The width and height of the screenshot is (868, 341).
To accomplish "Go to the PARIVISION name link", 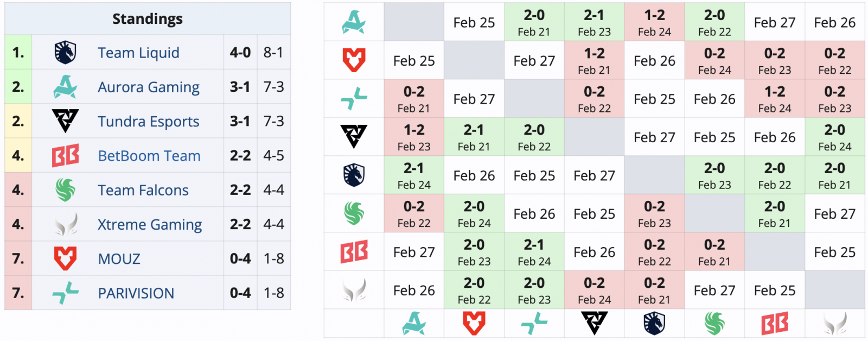I will tap(136, 293).
